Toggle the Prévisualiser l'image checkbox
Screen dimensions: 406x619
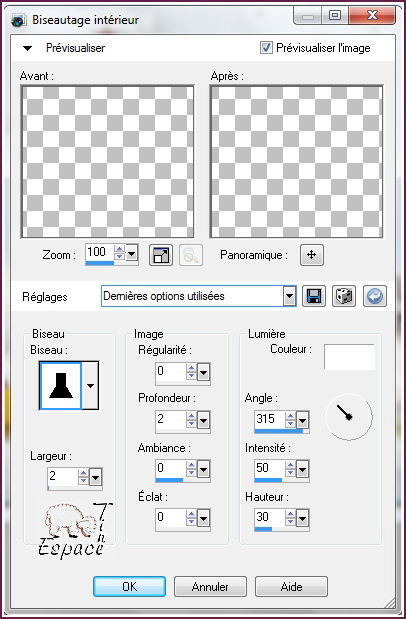tap(266, 48)
